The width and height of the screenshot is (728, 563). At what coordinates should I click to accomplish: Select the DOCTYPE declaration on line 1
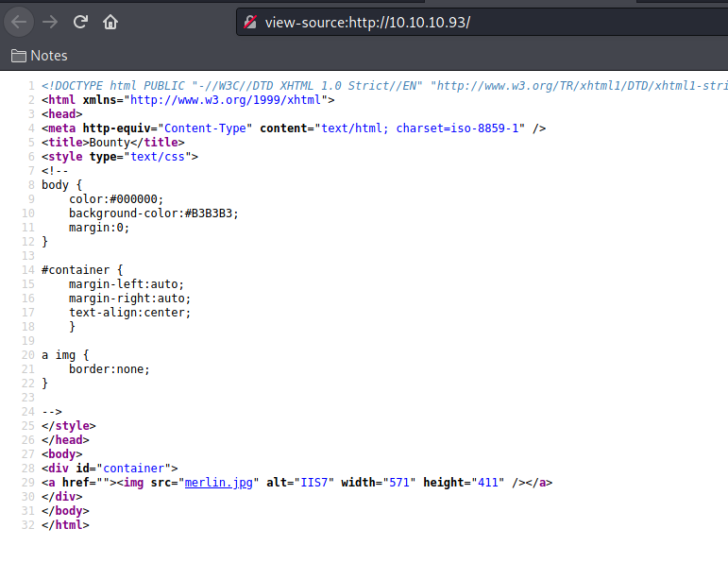(384, 86)
